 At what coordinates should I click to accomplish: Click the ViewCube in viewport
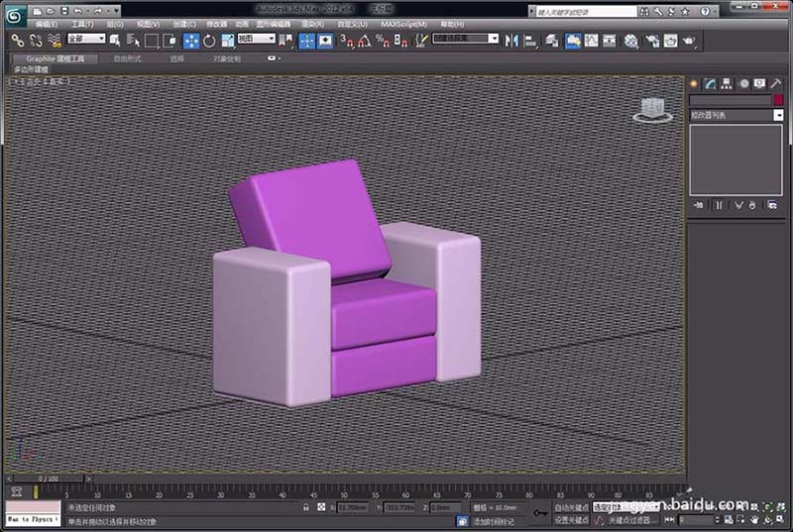(653, 110)
